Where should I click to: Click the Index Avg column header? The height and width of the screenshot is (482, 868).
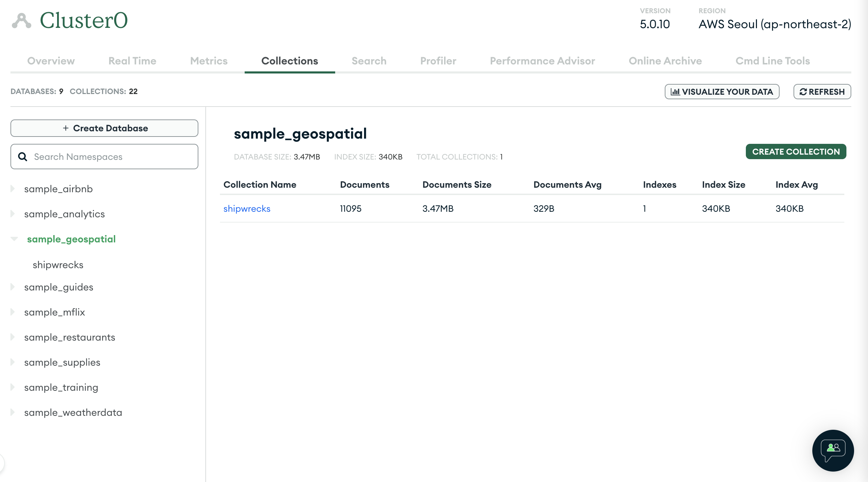pyautogui.click(x=797, y=185)
